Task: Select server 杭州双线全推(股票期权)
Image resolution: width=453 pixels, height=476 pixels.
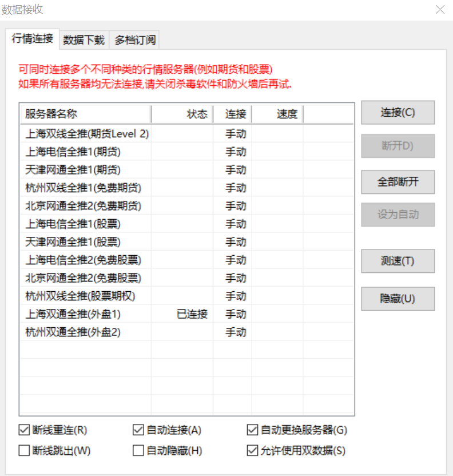Action: (187, 296)
